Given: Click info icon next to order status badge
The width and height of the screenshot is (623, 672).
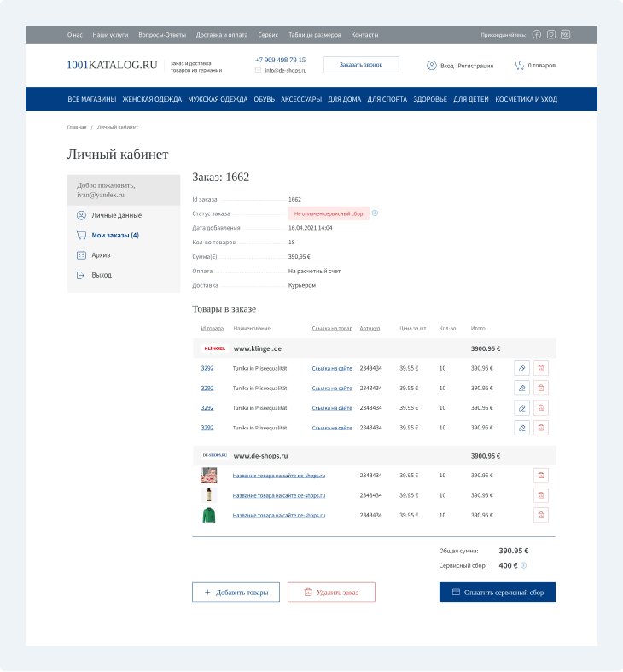Looking at the screenshot, I should (375, 213).
